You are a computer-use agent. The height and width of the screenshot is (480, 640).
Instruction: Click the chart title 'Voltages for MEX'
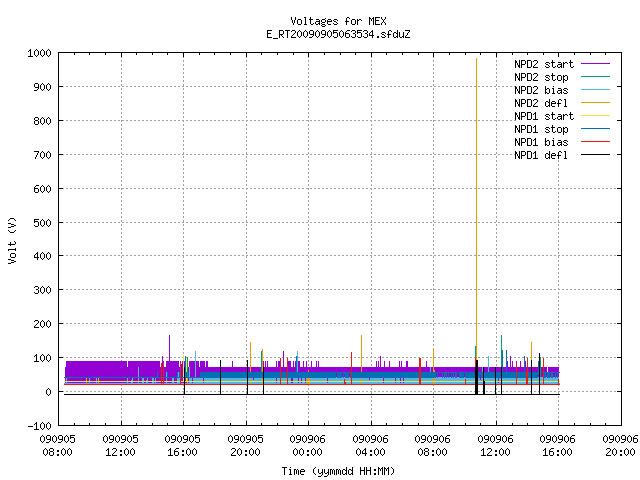338,21
